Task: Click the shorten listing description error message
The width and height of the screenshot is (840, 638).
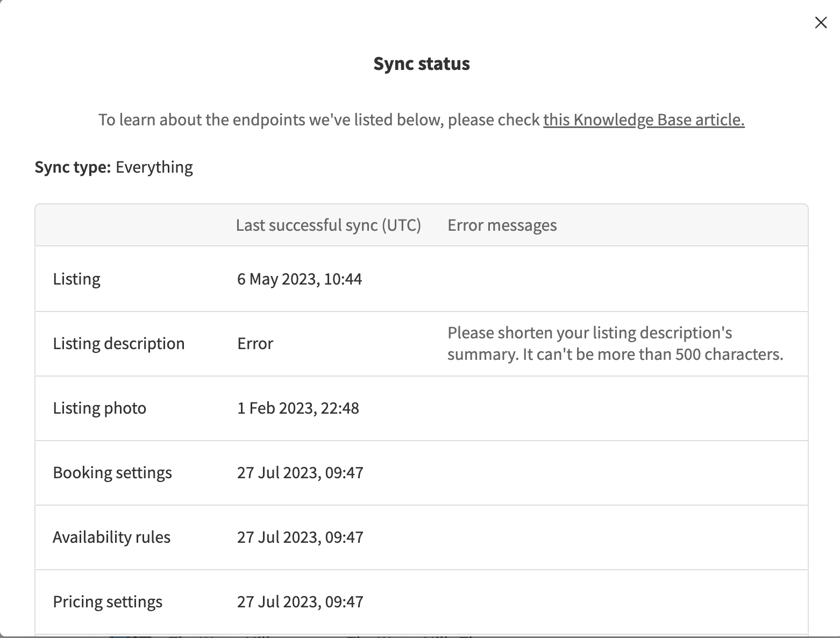Action: pyautogui.click(x=615, y=343)
